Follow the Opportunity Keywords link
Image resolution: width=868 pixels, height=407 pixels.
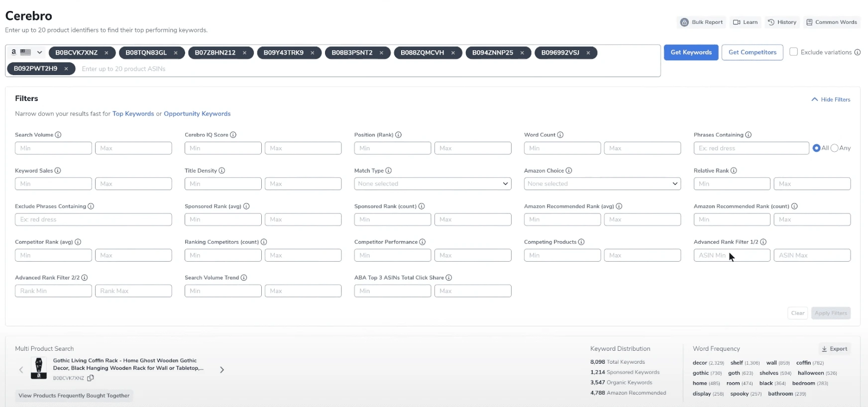click(197, 114)
